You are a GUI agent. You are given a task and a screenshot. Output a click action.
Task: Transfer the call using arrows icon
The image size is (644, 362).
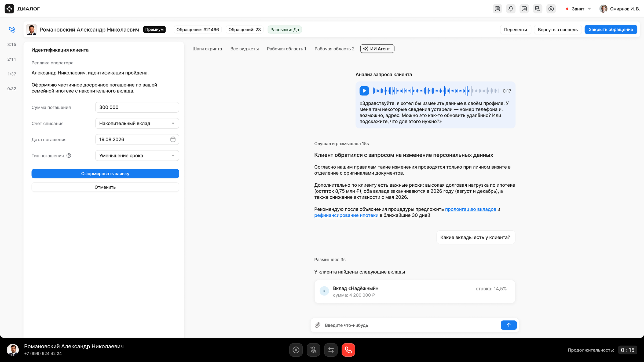(331, 350)
